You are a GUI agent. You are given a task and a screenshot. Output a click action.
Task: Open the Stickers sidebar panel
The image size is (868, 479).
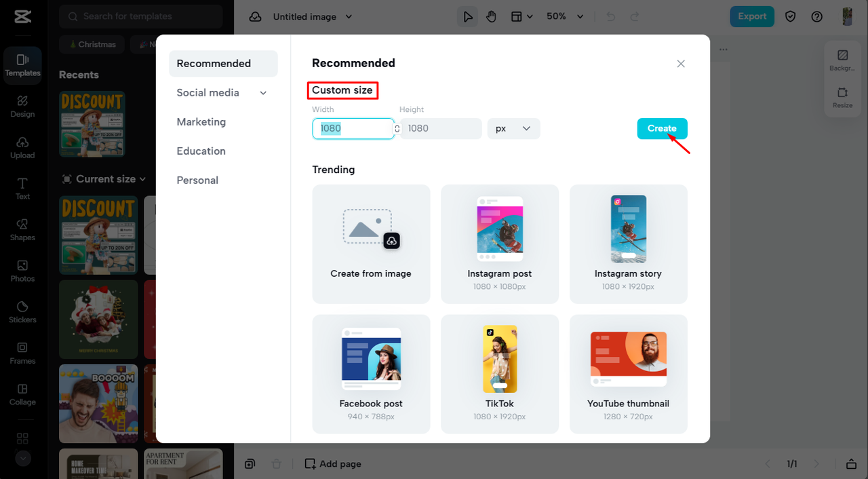pyautogui.click(x=22, y=312)
